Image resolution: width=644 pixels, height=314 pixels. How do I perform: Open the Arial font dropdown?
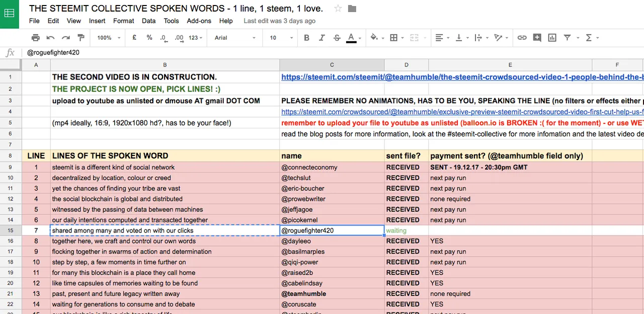pyautogui.click(x=235, y=38)
